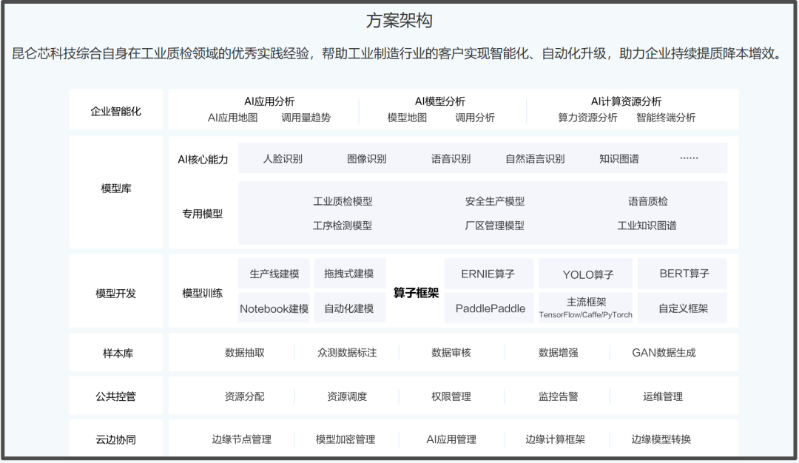Open the 模型开发 section
This screenshot has height=463, width=799.
coord(116,293)
